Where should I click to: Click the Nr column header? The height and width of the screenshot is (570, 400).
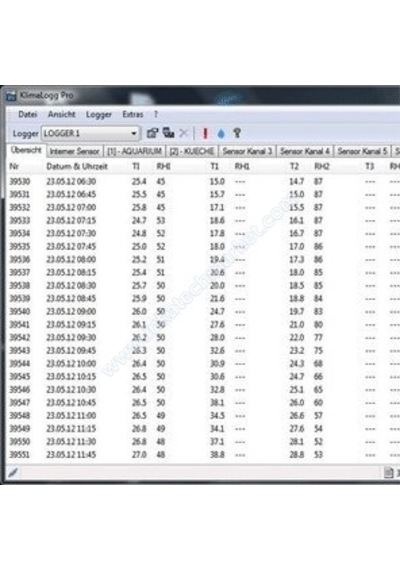click(14, 166)
